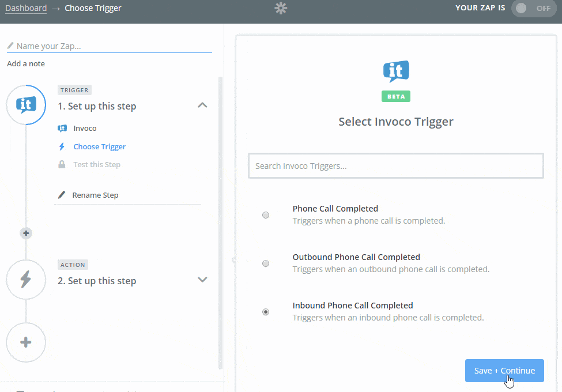Click the Rename Step option

pos(95,195)
